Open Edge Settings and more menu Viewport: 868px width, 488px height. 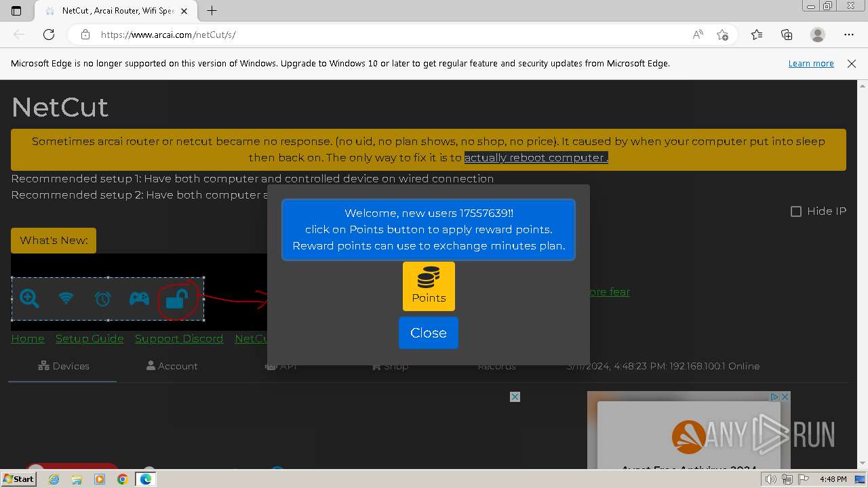(x=849, y=35)
